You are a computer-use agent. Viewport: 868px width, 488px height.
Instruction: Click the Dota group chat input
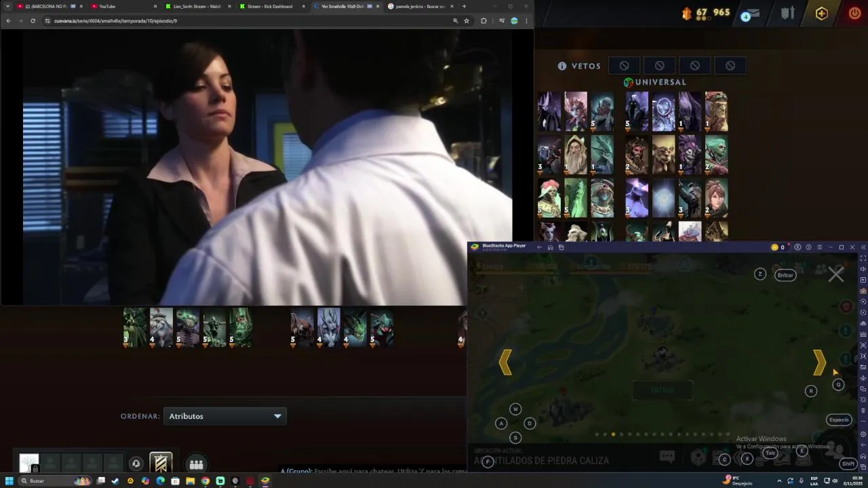click(x=373, y=471)
